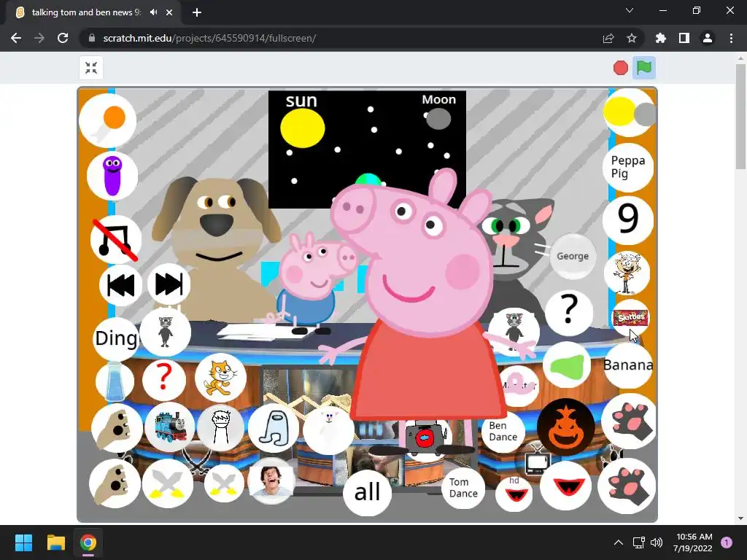The height and width of the screenshot is (560, 747).
Task: Click the George button
Action: (573, 256)
